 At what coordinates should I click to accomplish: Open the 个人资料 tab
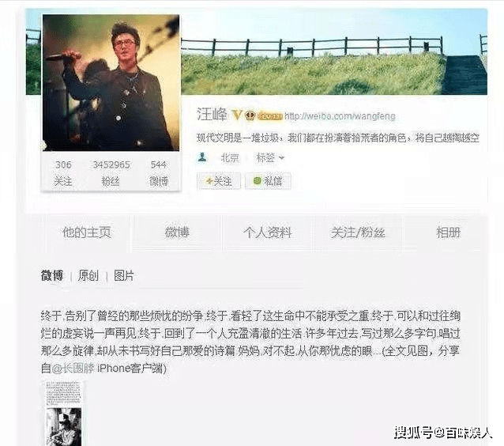click(268, 232)
